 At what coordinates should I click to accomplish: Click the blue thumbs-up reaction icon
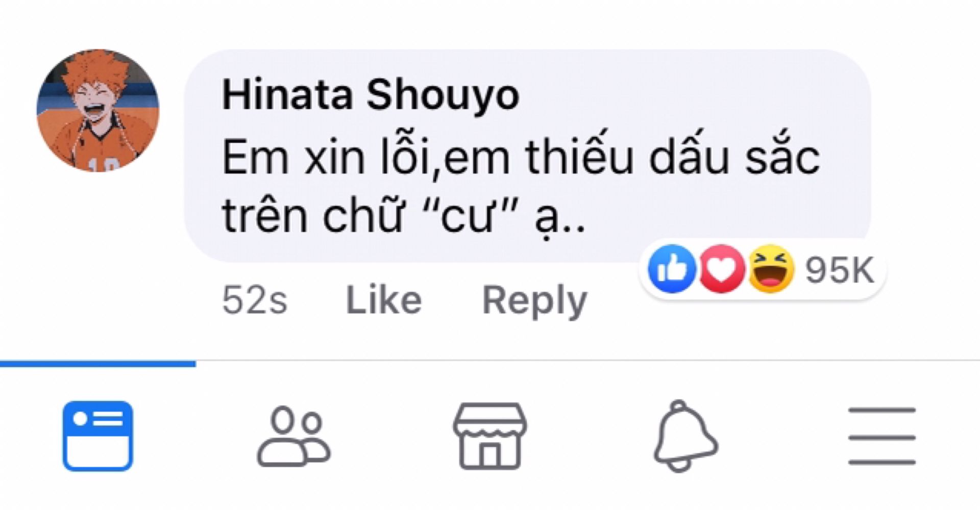[671, 269]
